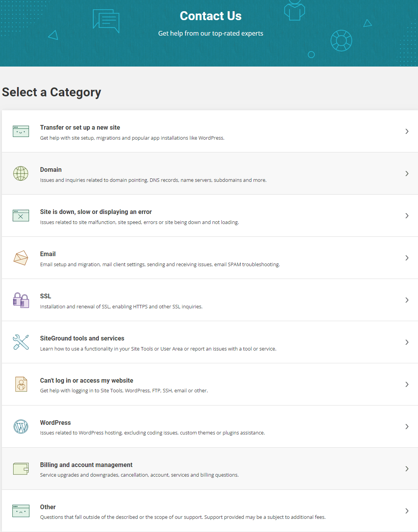Click the error window icon for Site is down
The height and width of the screenshot is (532, 418).
21,216
